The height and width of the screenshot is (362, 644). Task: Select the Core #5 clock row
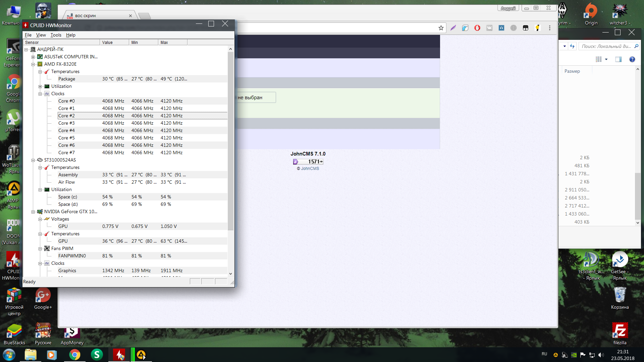click(x=66, y=138)
